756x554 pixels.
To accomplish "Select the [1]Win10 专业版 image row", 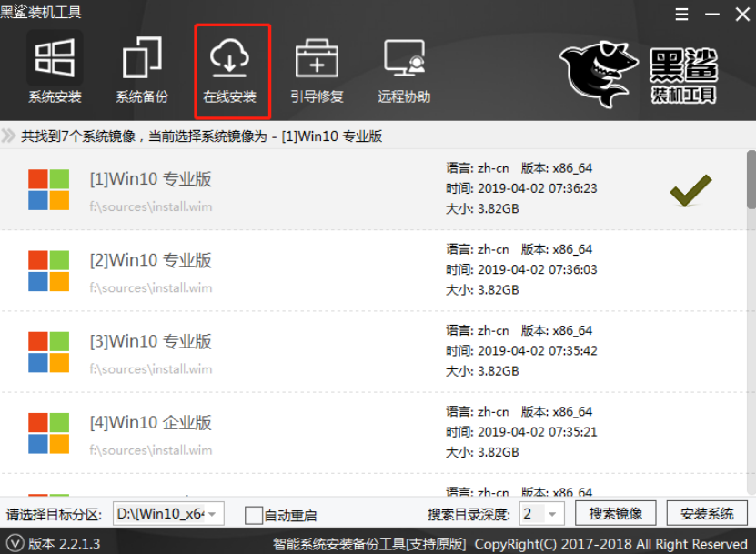I will pos(273,190).
